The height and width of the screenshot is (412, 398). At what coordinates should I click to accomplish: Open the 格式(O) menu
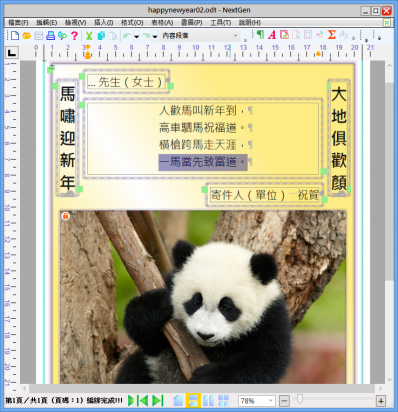[x=132, y=23]
